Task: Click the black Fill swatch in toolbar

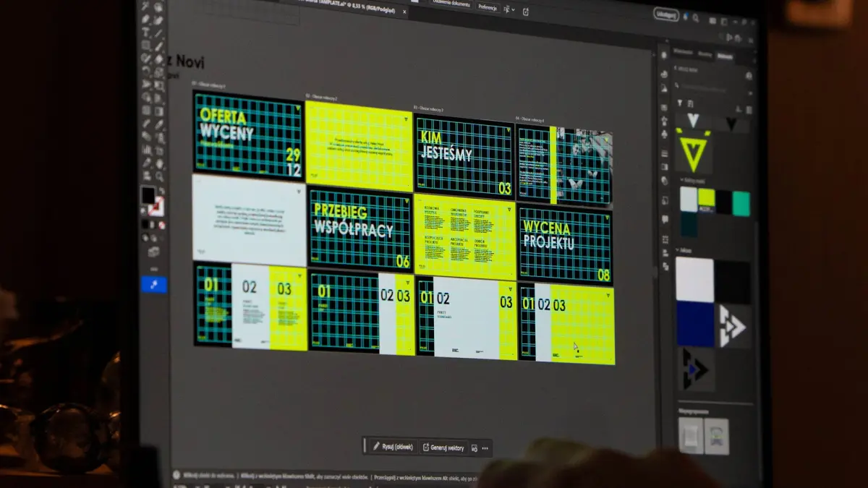Action: click(x=148, y=195)
